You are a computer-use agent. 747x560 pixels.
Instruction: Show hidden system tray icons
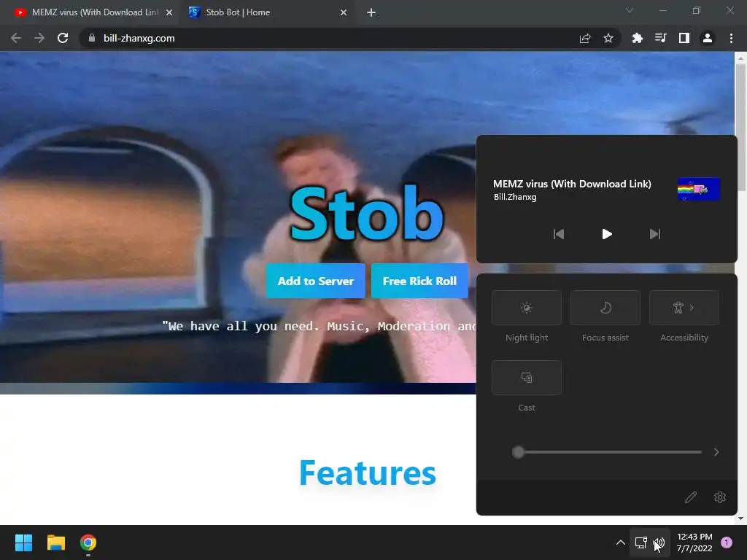tap(620, 542)
